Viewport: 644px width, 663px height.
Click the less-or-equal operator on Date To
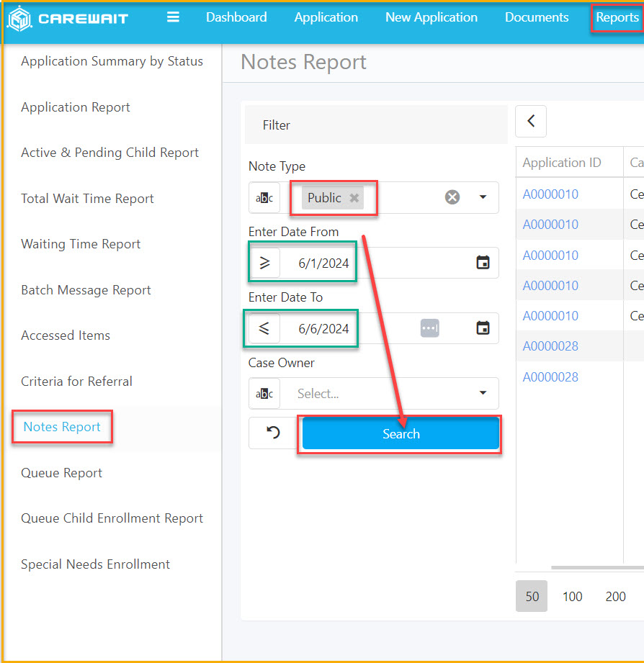pyautogui.click(x=264, y=328)
